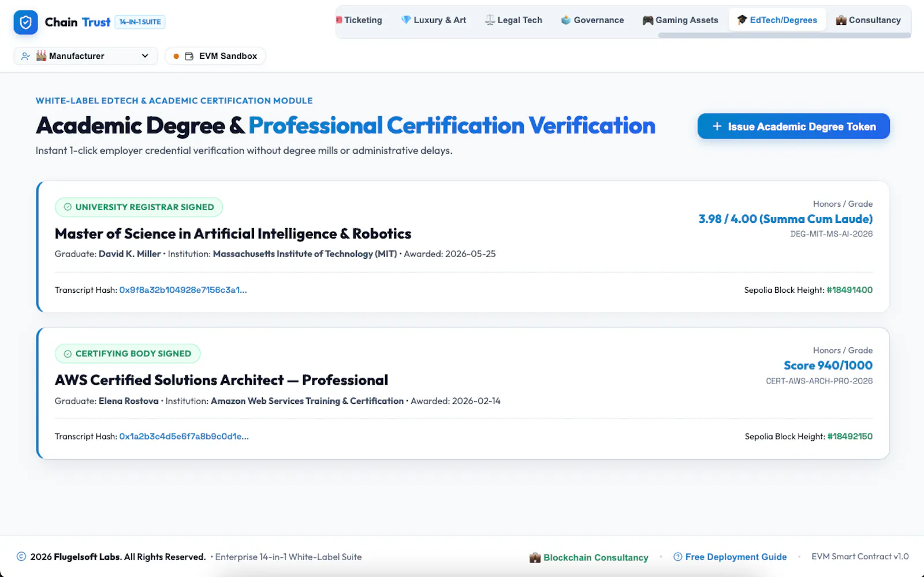
Task: Open the Blockchain Consultancy footer link
Action: pos(589,557)
